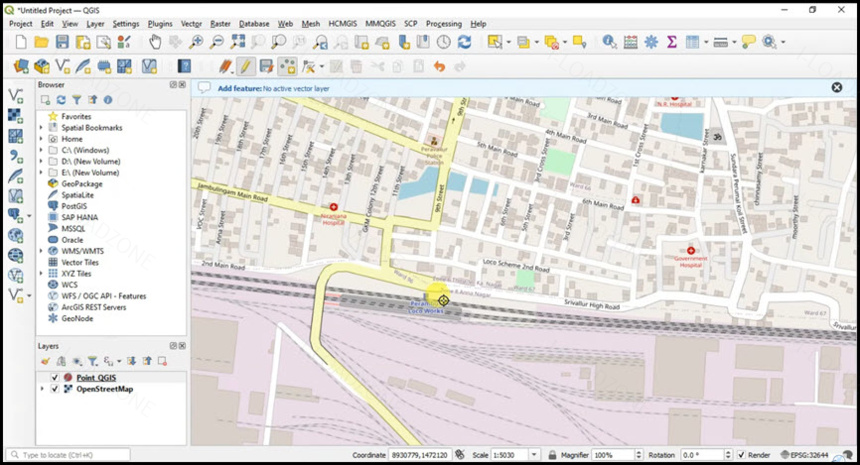Click the Magnifier percentage field
Image resolution: width=860 pixels, height=465 pixels.
pos(614,455)
